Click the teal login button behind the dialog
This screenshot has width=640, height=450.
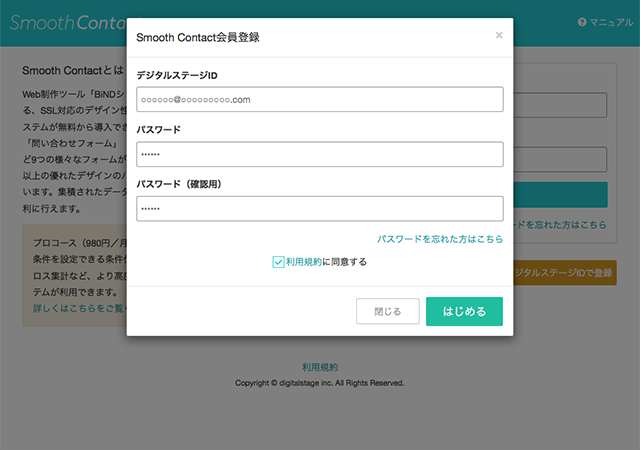(x=560, y=195)
